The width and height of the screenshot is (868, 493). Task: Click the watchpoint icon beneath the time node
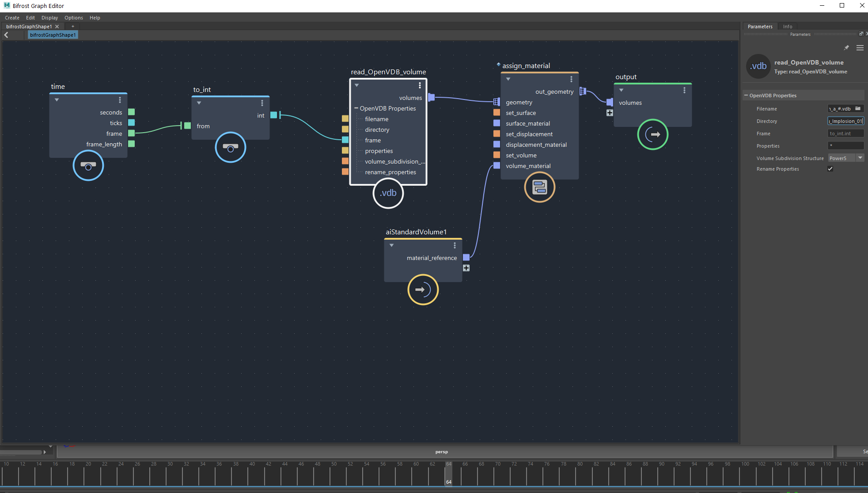coord(88,165)
